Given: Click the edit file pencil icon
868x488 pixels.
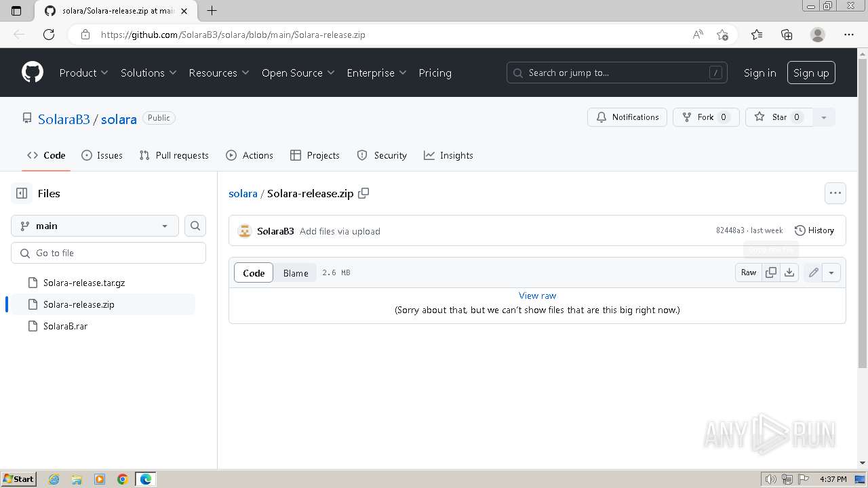Looking at the screenshot, I should tap(813, 272).
